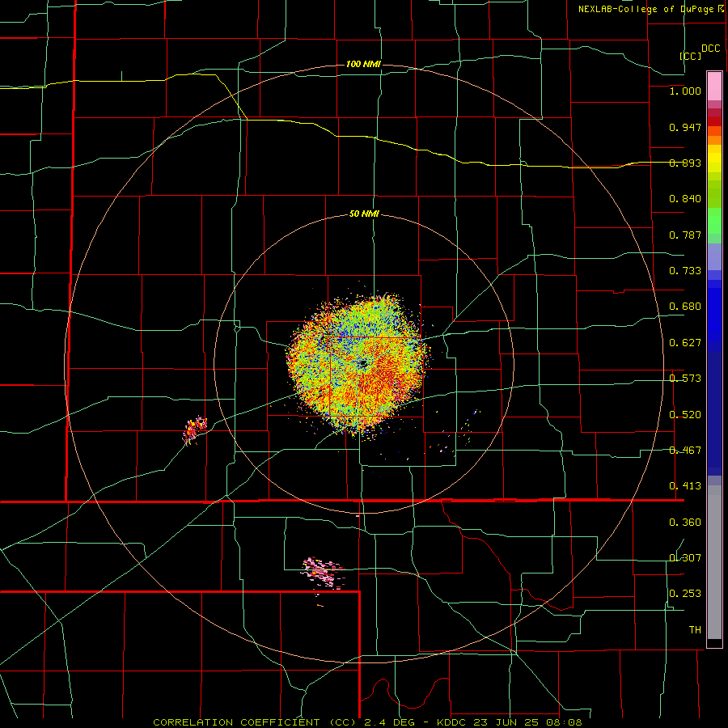Click the 0.253 color scale value
728x728 pixels.
click(x=685, y=594)
